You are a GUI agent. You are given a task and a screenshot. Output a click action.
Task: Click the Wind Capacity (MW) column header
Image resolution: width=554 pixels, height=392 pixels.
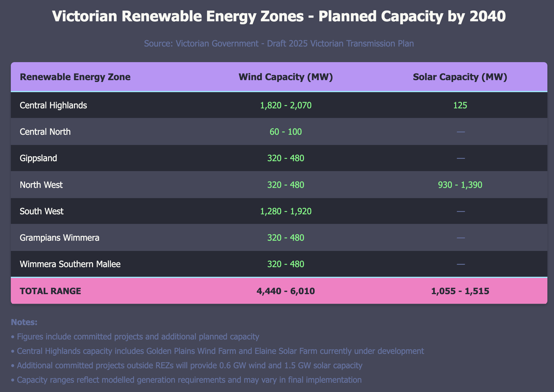click(285, 77)
